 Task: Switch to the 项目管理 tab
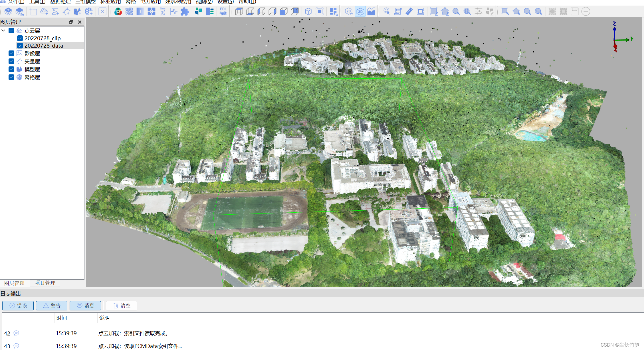pyautogui.click(x=45, y=283)
